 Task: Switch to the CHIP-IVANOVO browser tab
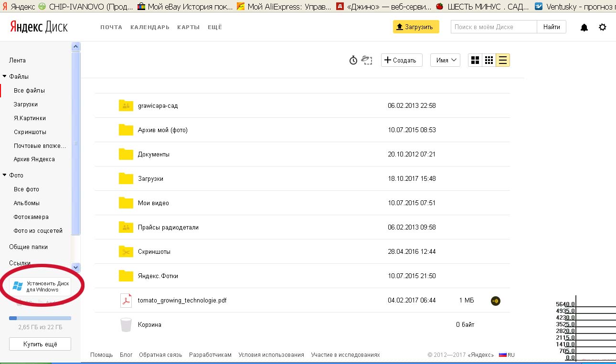[86, 7]
